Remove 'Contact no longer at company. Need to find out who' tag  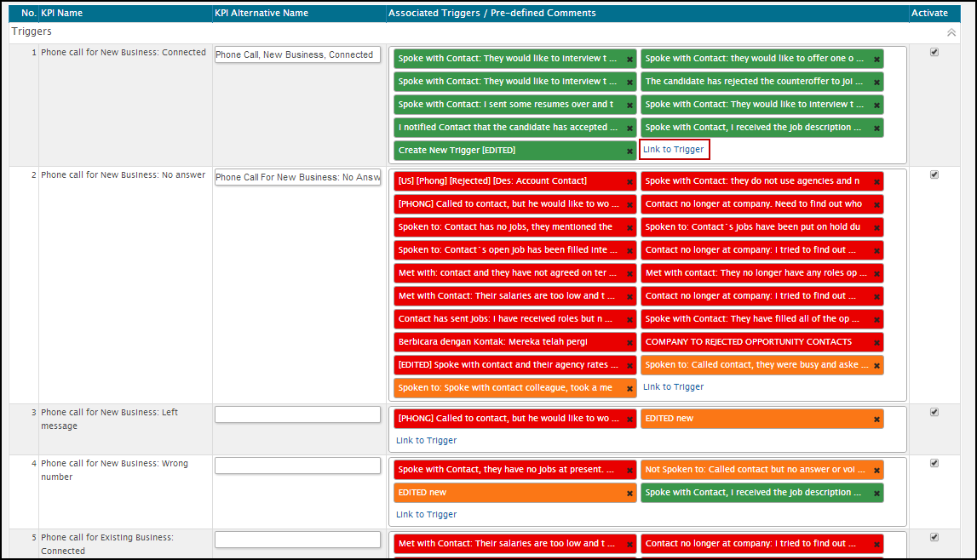point(876,205)
